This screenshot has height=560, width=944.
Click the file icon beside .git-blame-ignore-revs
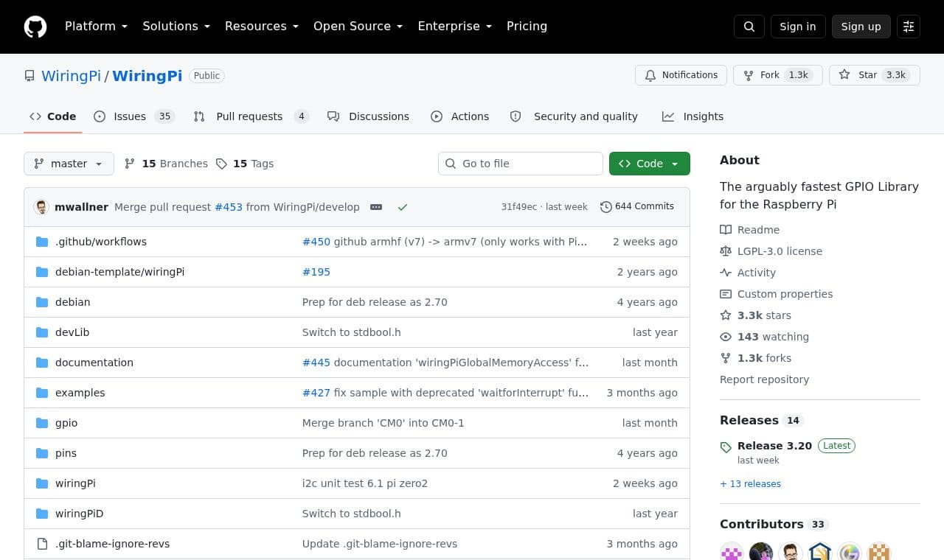coord(42,544)
